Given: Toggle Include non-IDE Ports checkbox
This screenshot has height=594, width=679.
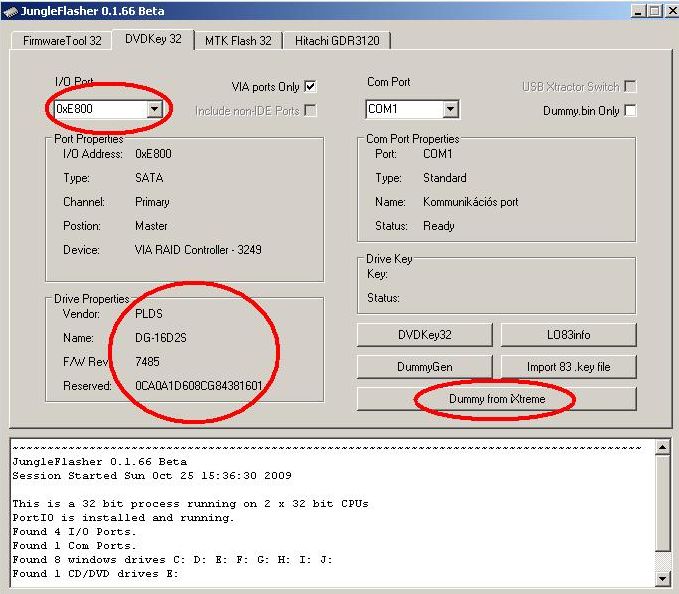Looking at the screenshot, I should [x=310, y=110].
